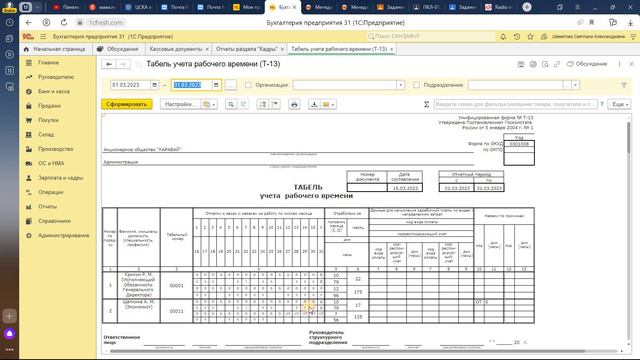This screenshot has height=360, width=640.
Task: Click the expand all groups icon
Action: 263,104
